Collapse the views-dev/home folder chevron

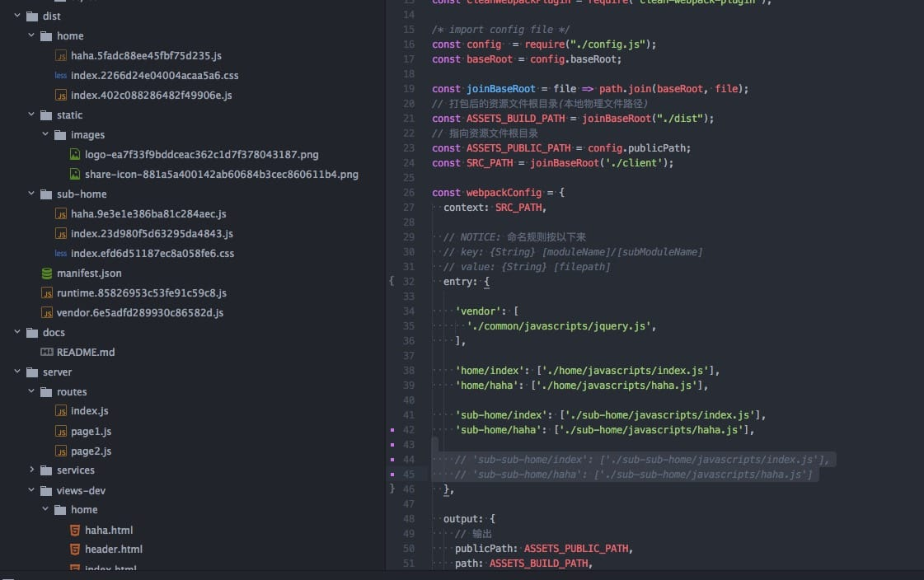click(x=45, y=509)
